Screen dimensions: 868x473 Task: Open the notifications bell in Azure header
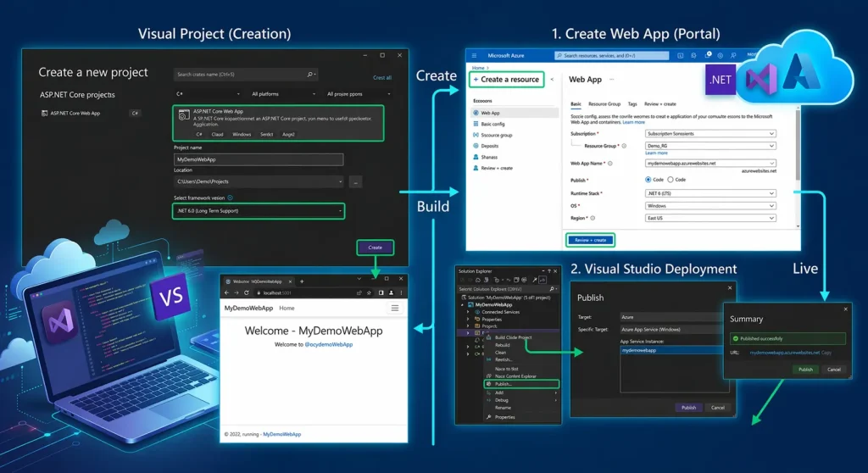708,55
